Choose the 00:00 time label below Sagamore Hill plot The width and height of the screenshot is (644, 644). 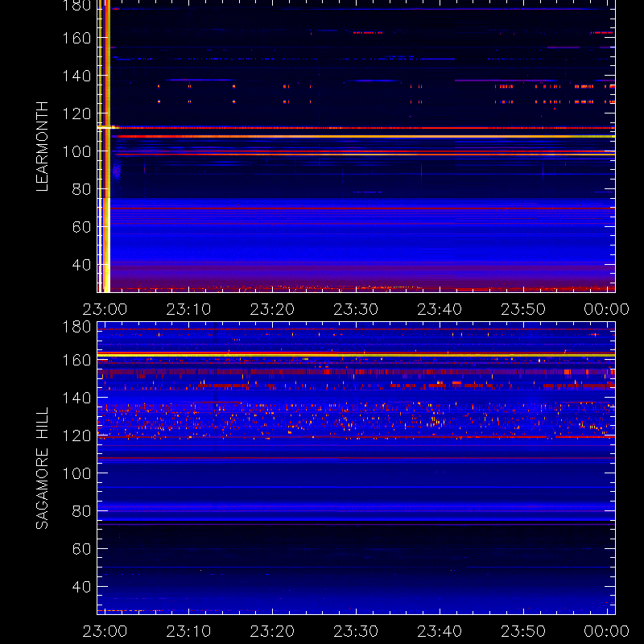coord(607,631)
